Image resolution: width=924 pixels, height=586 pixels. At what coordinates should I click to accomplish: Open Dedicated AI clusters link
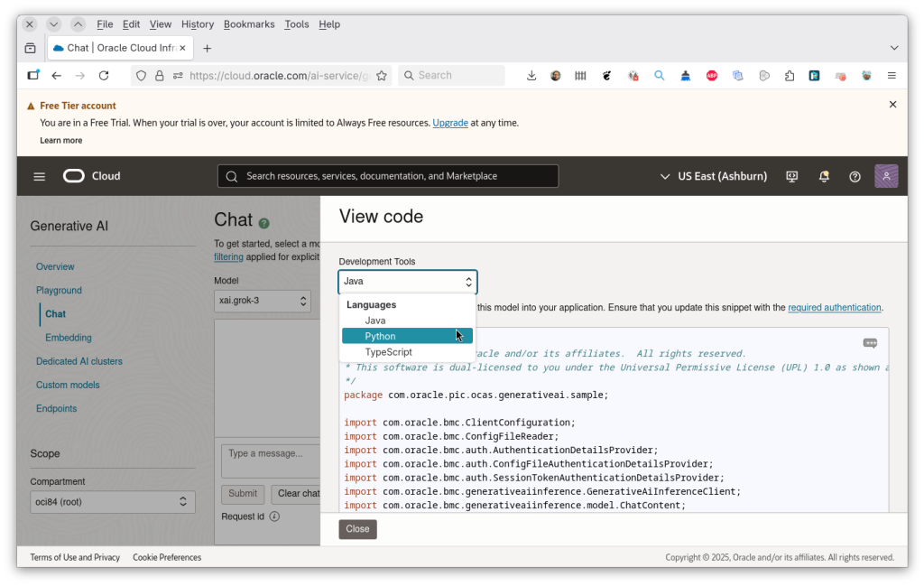click(x=79, y=361)
